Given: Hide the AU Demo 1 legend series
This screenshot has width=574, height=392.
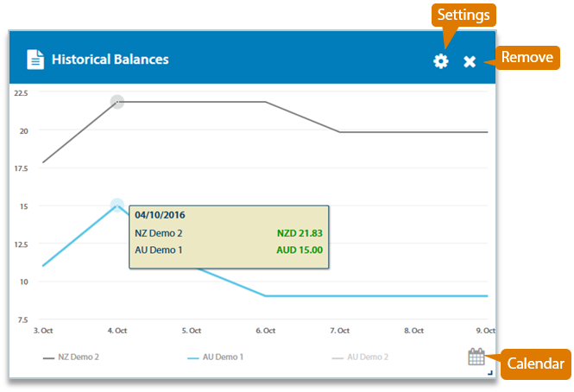Looking at the screenshot, I should (216, 356).
